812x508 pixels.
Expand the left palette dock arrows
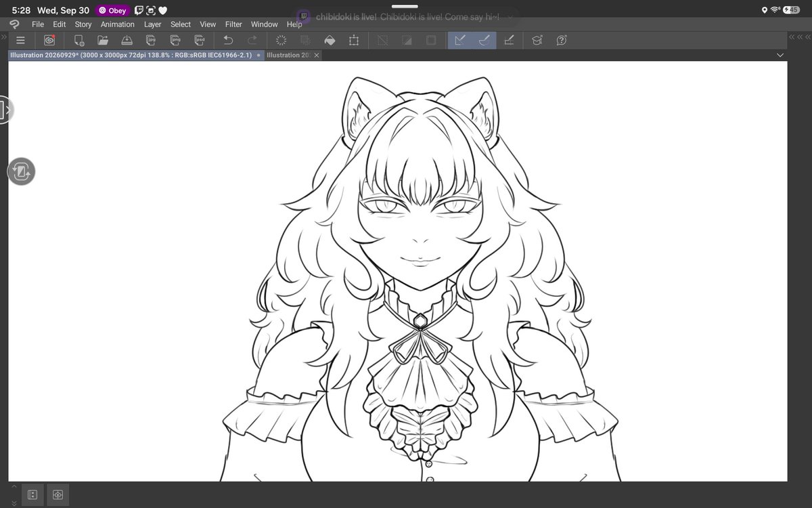click(x=3, y=37)
